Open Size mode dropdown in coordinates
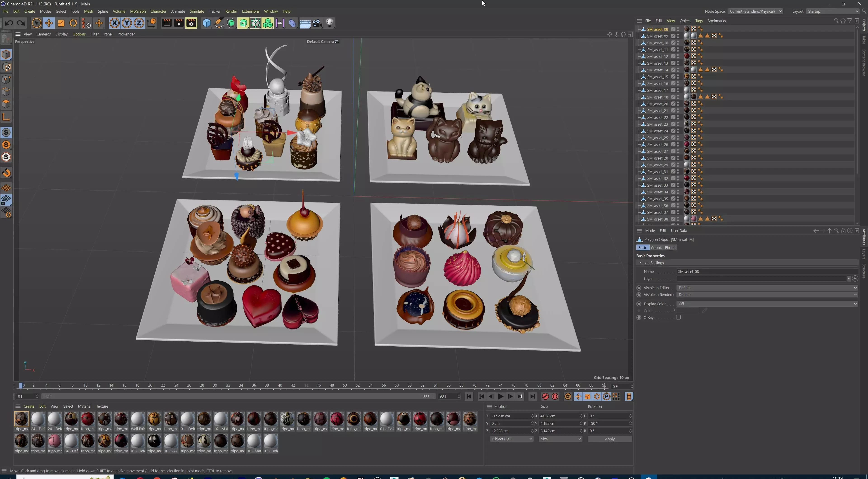This screenshot has height=479, width=868. [560, 439]
